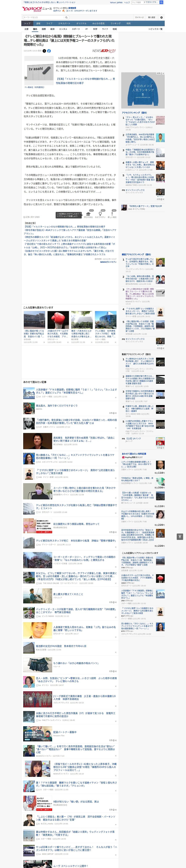Share article on Facebook icon
The width and height of the screenshot is (186, 868).
click(49, 51)
